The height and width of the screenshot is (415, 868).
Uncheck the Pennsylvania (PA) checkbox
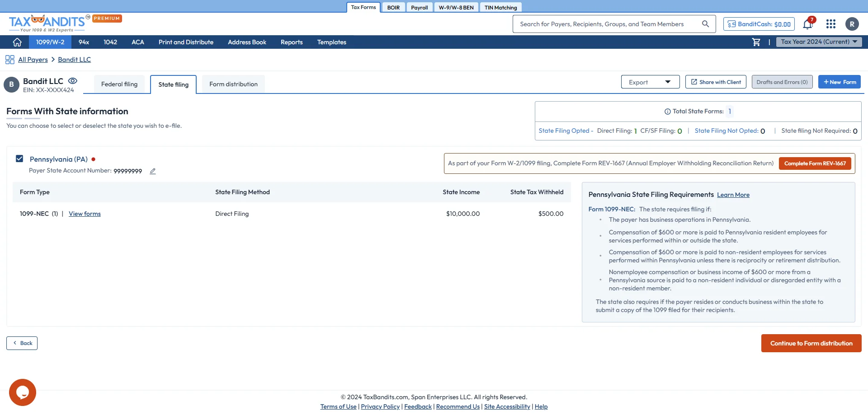19,159
